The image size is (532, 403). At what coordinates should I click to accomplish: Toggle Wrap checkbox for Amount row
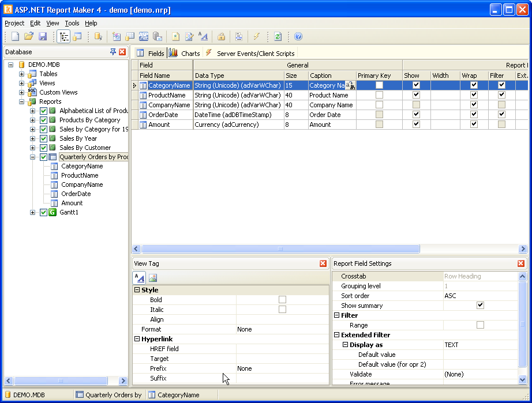[x=474, y=125]
